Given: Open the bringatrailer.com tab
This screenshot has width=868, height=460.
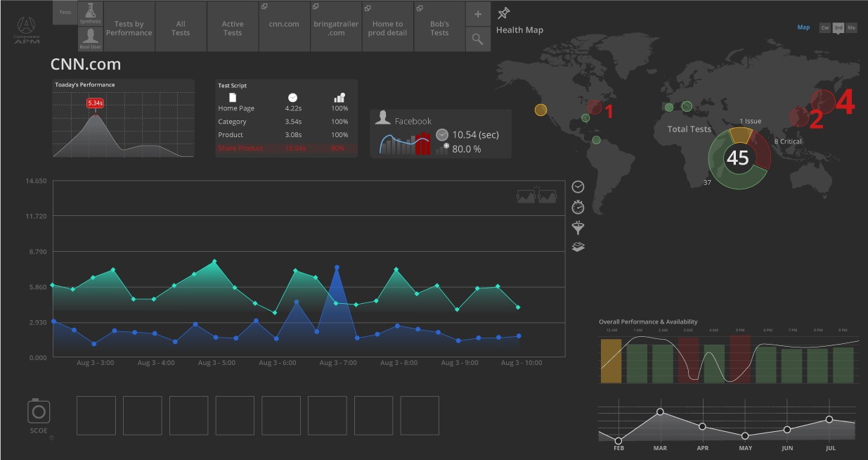Looking at the screenshot, I should point(336,28).
